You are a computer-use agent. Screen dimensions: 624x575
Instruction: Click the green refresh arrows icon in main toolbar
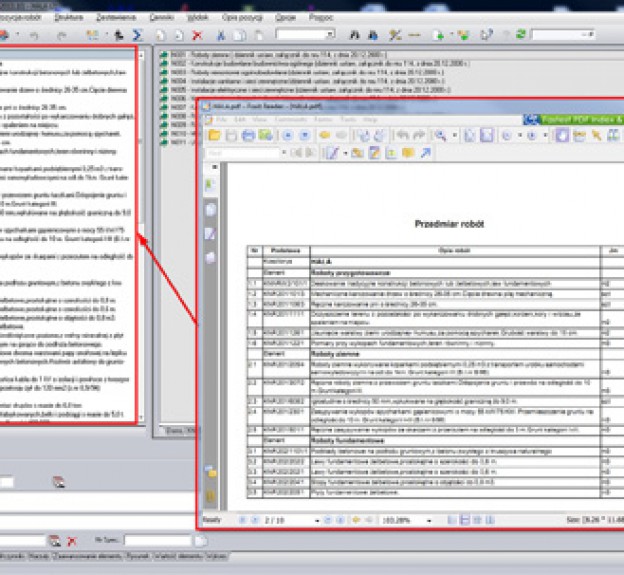coord(521,35)
